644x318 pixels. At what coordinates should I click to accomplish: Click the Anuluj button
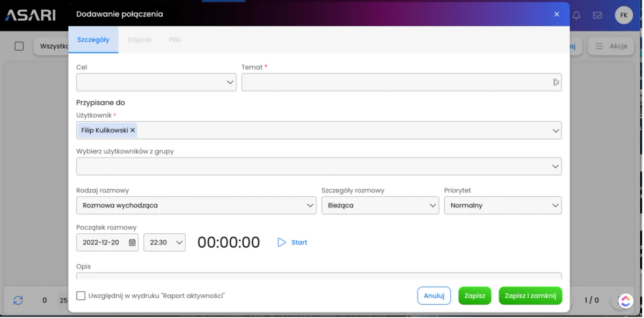click(434, 295)
